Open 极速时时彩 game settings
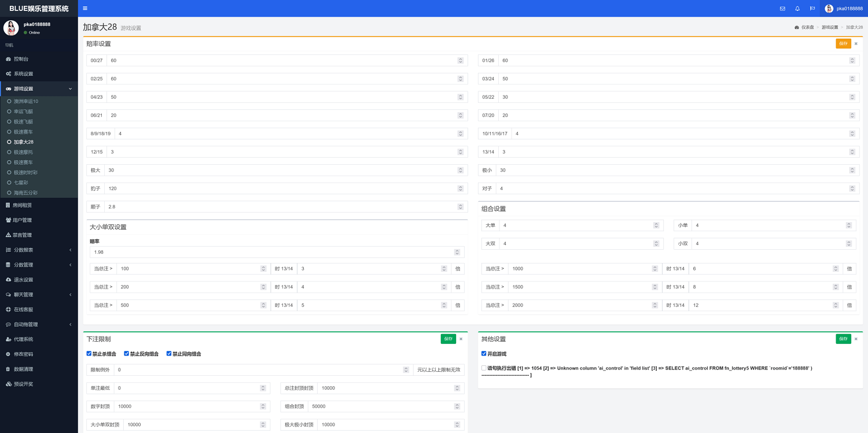The width and height of the screenshot is (868, 433). click(25, 172)
